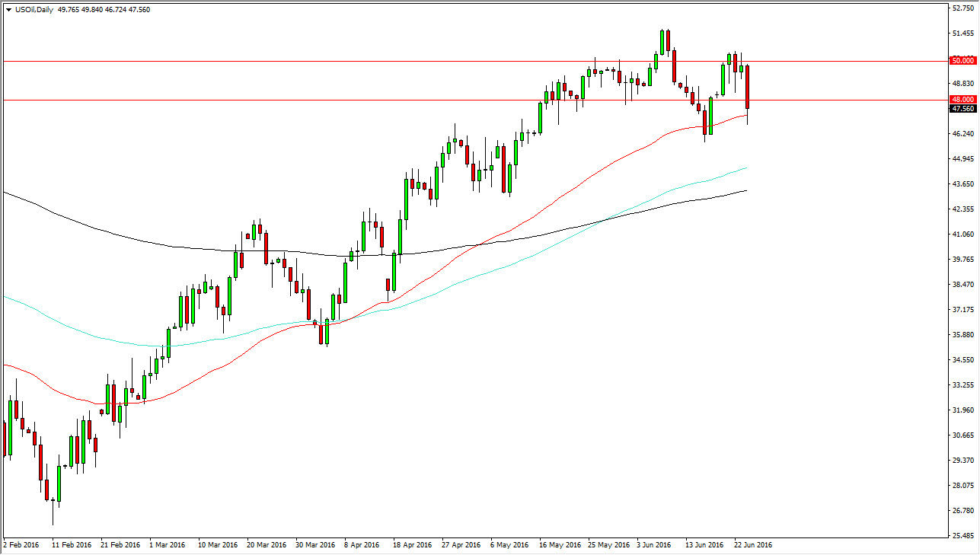This screenshot has height=555, width=980.
Task: Select the black 48.000 horizontal line
Action: pos(457,100)
